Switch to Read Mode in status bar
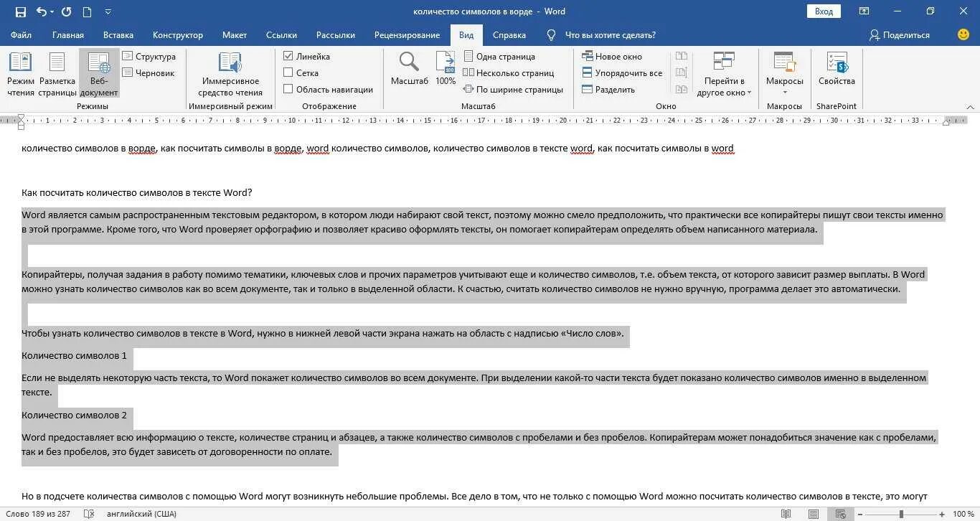 click(x=787, y=514)
